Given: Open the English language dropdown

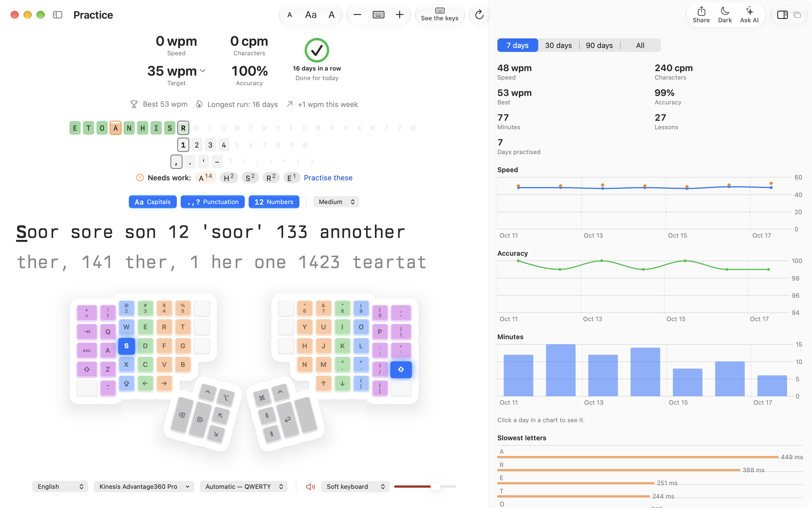Looking at the screenshot, I should click(x=60, y=487).
